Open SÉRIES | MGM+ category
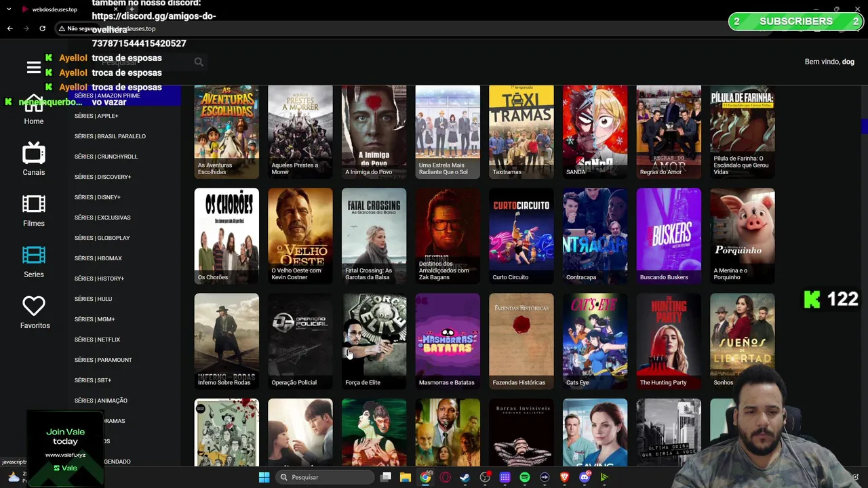This screenshot has width=868, height=488. [94, 319]
